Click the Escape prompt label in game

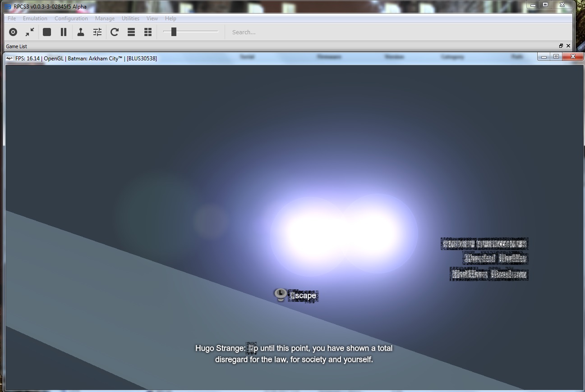(304, 296)
